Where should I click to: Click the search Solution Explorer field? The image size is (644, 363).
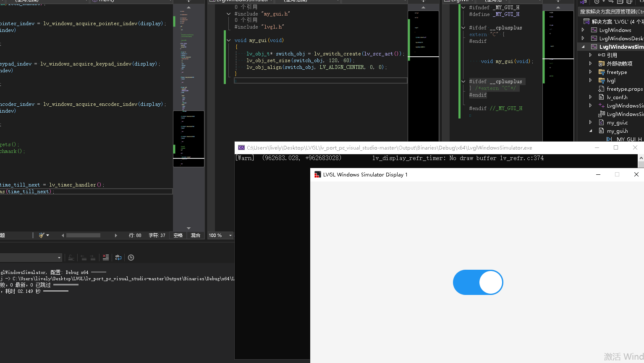[x=611, y=12]
